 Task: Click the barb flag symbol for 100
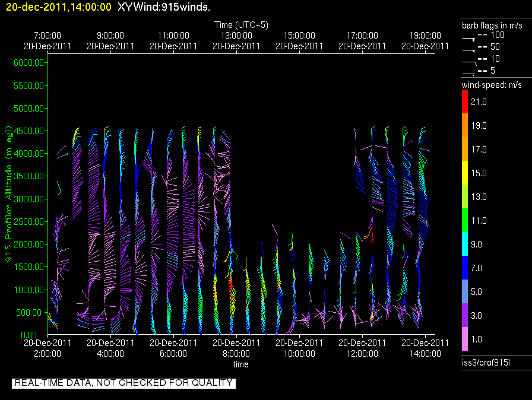coord(468,39)
